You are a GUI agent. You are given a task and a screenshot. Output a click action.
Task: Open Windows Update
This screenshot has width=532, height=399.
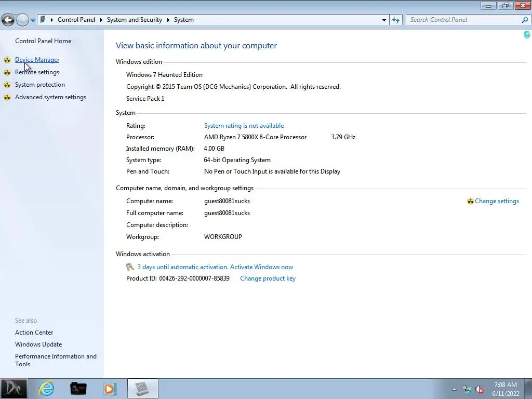(x=38, y=344)
